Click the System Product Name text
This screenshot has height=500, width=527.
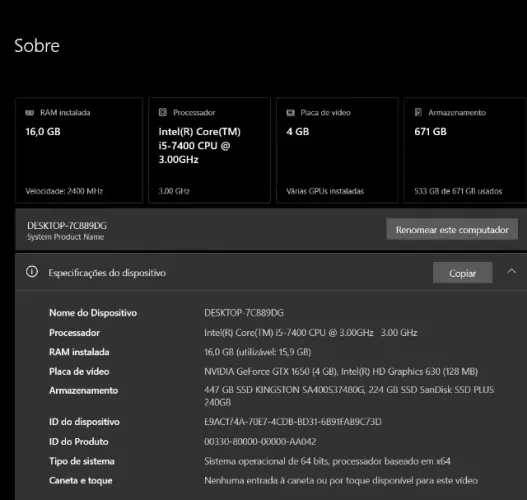[66, 237]
